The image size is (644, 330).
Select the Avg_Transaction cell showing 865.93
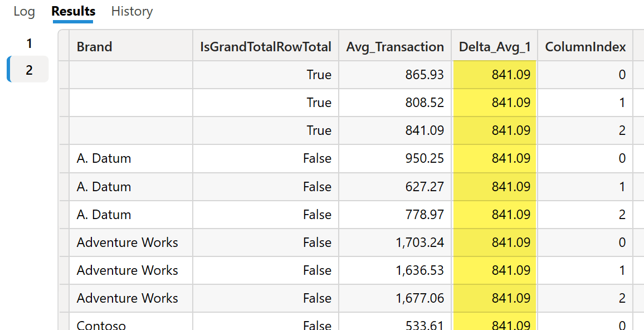point(395,75)
